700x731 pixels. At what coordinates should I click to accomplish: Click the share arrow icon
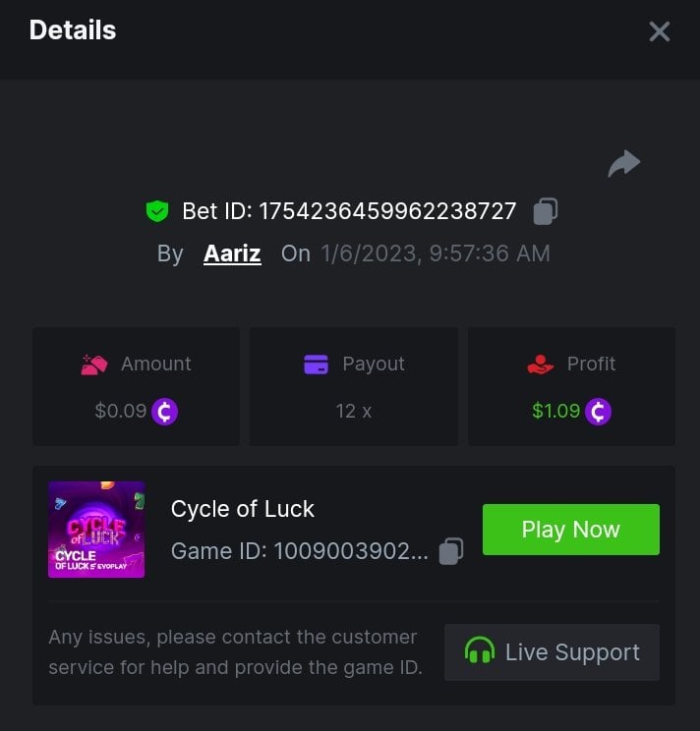tap(623, 163)
